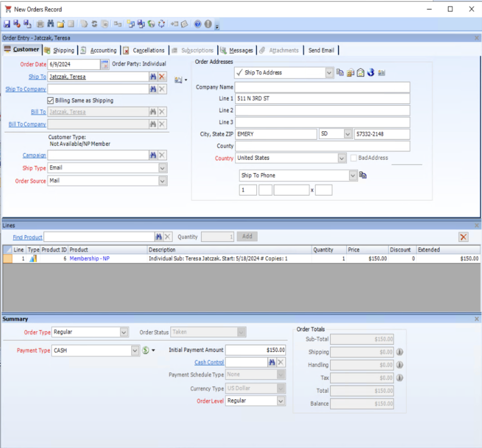
Task: Open the Order Level dropdown
Action: point(281,401)
